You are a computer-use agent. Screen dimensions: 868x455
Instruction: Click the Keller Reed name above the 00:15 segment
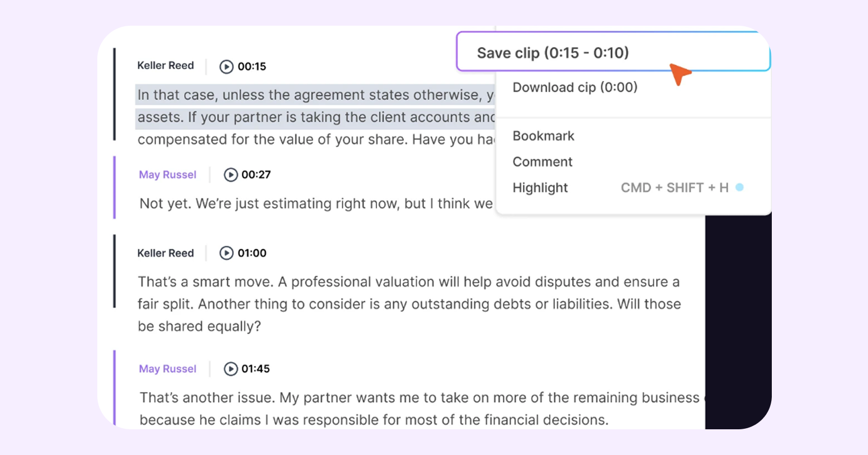coord(166,65)
